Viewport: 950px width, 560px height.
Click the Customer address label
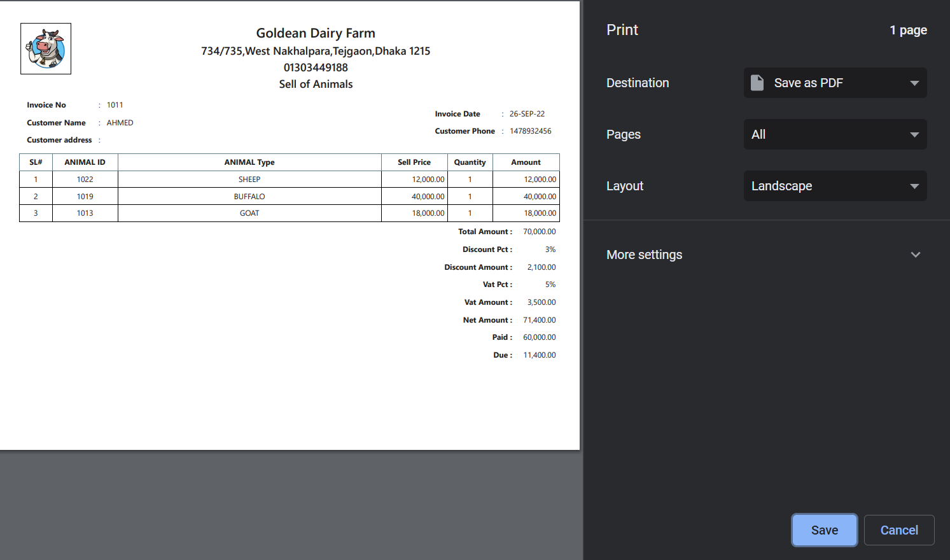(x=59, y=140)
